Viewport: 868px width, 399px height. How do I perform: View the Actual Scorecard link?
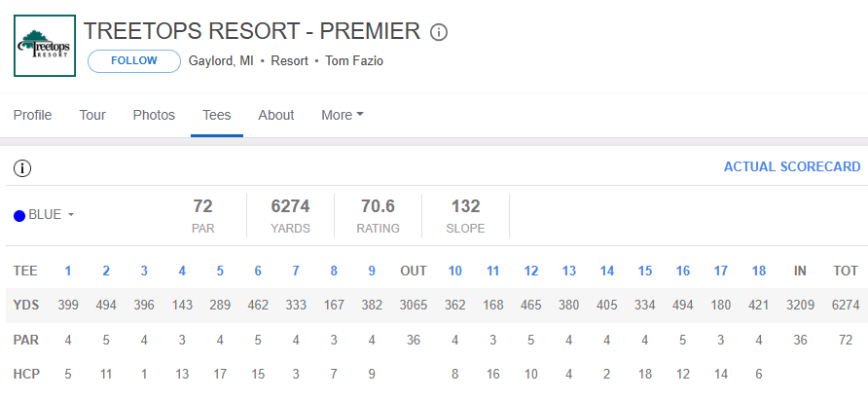pos(792,167)
